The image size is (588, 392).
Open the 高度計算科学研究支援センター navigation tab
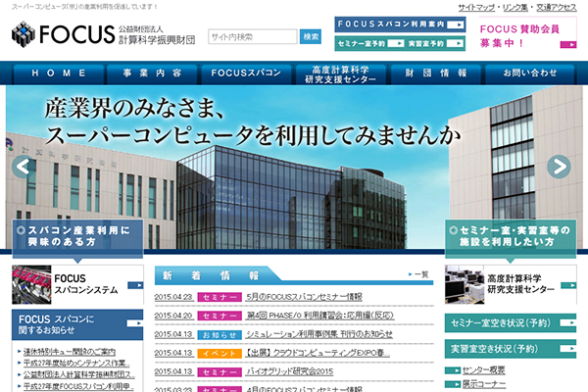pyautogui.click(x=341, y=73)
